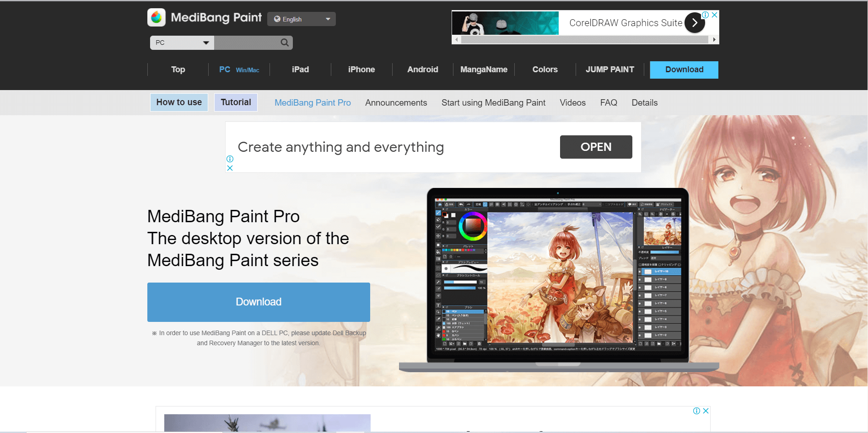Go to the Videos link
The image size is (868, 433).
(x=572, y=103)
